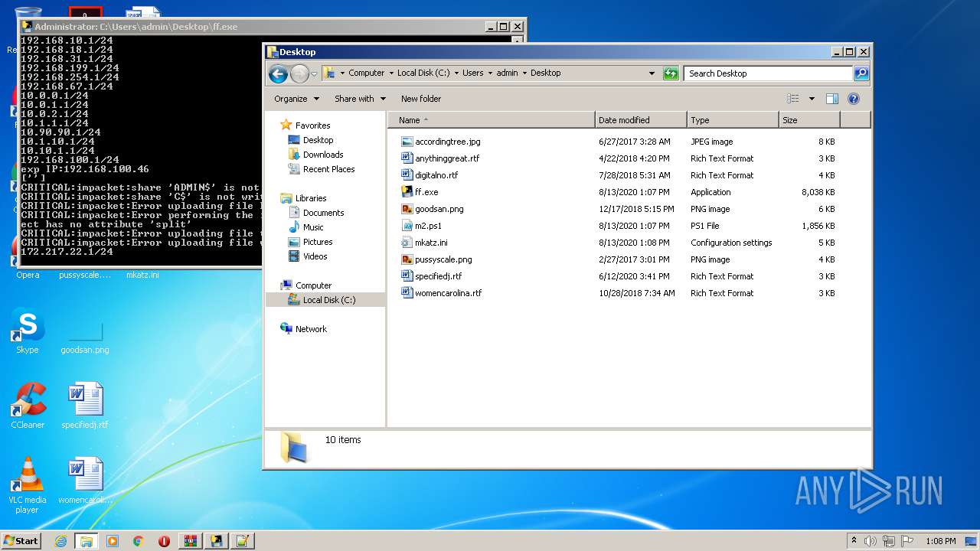Select the m2.ps1 file icon
This screenshot has width=980, height=551.
[x=407, y=226]
